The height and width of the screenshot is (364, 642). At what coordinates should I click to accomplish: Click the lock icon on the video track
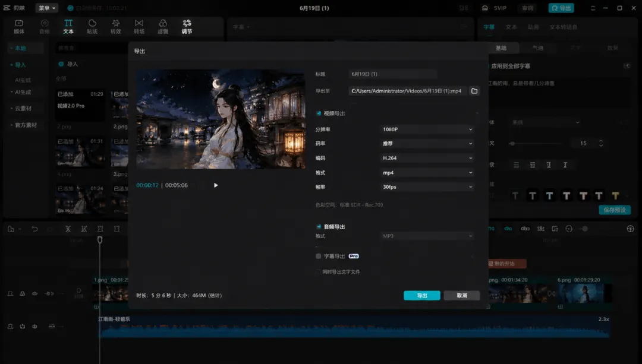point(22,294)
